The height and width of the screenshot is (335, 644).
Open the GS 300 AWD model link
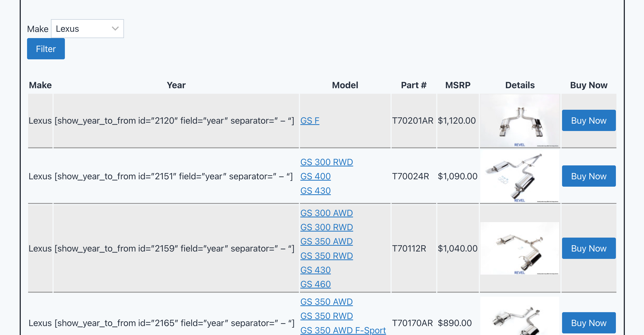pos(327,213)
